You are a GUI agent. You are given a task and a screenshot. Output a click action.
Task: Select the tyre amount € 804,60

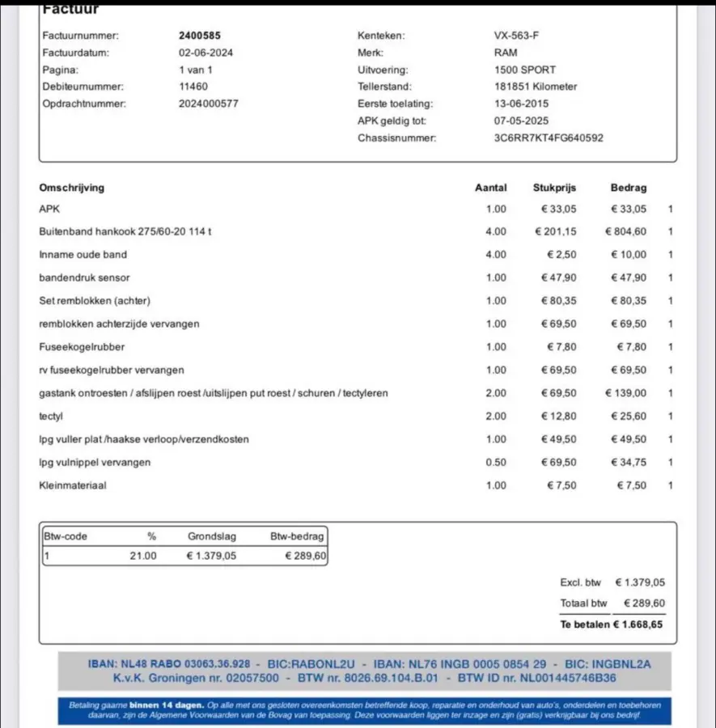pyautogui.click(x=625, y=231)
